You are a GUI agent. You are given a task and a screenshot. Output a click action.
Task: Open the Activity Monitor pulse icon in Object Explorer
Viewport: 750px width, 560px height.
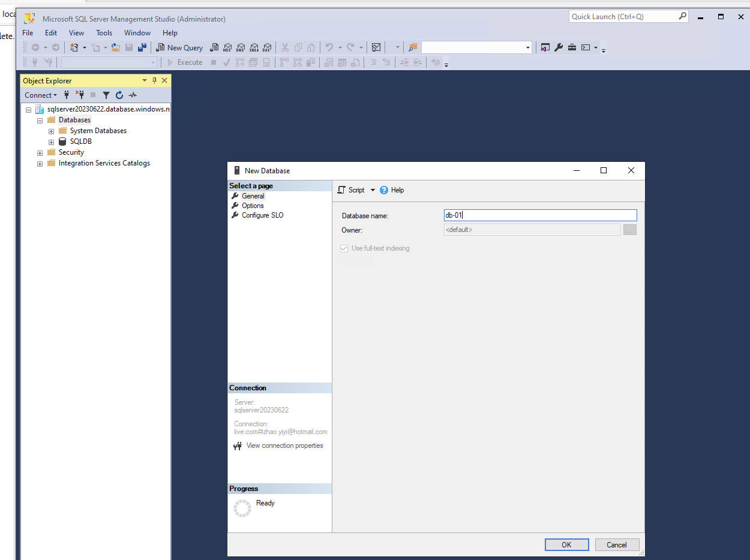(x=133, y=95)
